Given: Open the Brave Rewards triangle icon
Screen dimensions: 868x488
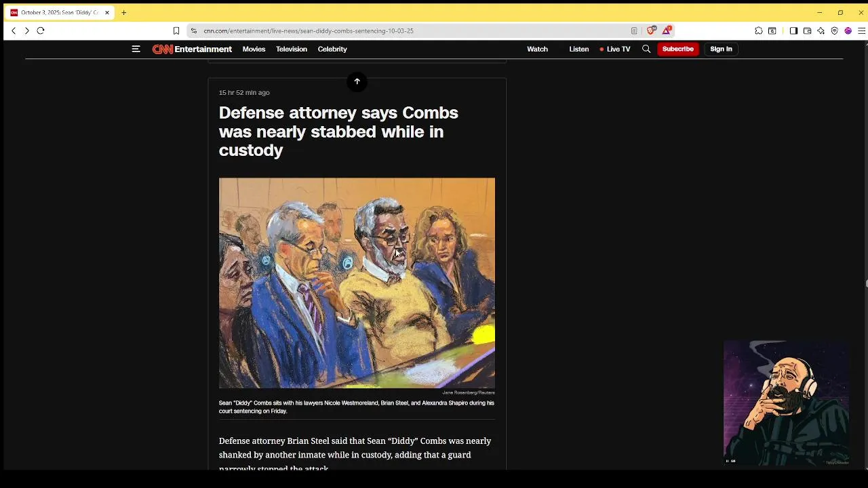Looking at the screenshot, I should (667, 30).
